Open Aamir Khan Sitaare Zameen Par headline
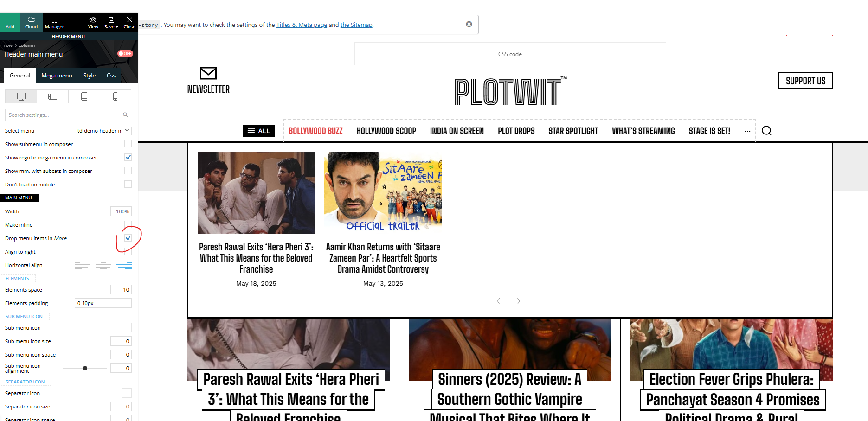This screenshot has width=868, height=421. click(x=383, y=258)
